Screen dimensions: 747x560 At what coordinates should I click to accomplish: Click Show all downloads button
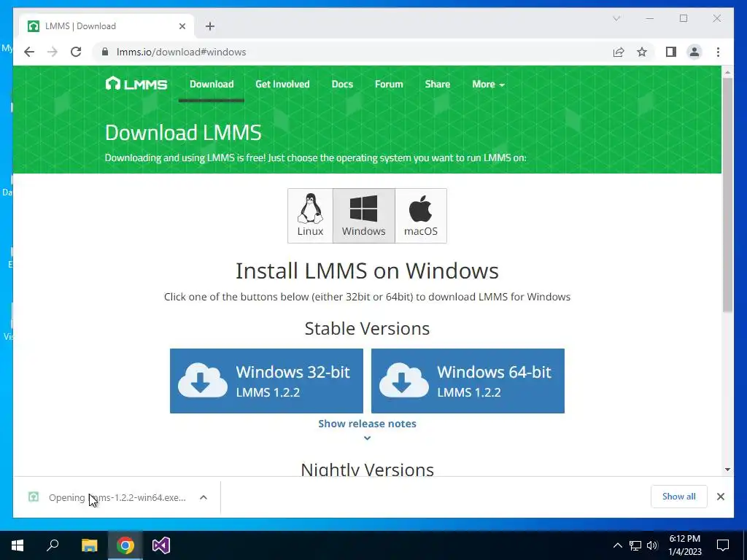pos(679,497)
